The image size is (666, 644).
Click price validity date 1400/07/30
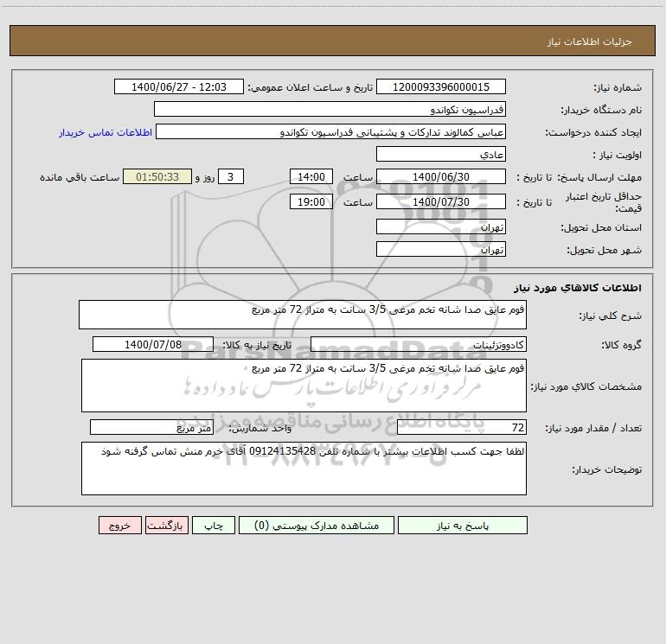coord(441,201)
